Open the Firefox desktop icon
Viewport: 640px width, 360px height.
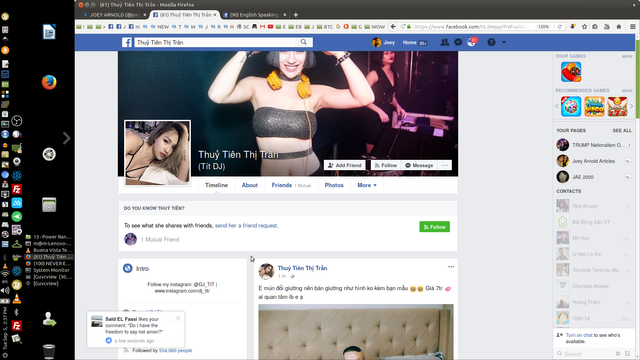[49, 82]
